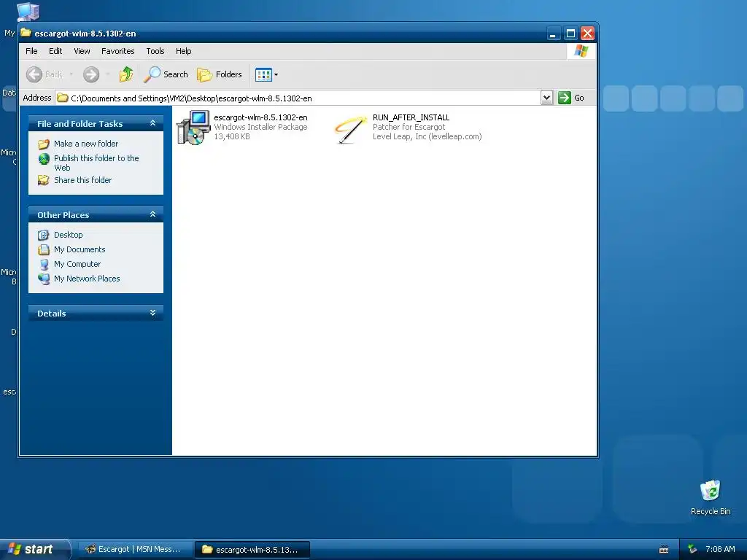Viewport: 747px width, 560px height.
Task: Click the Desktop icon in Other Places
Action: click(x=44, y=235)
